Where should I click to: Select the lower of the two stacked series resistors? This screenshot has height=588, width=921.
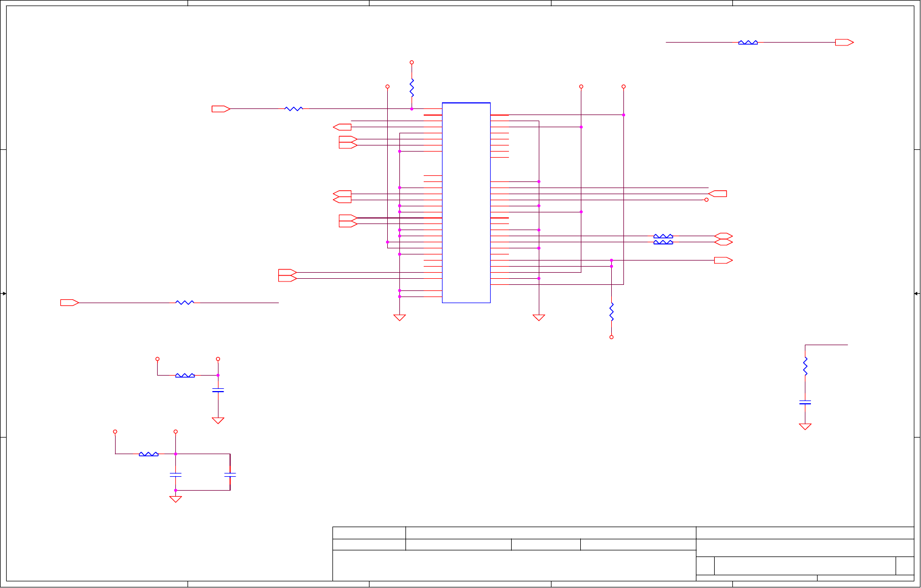point(663,242)
